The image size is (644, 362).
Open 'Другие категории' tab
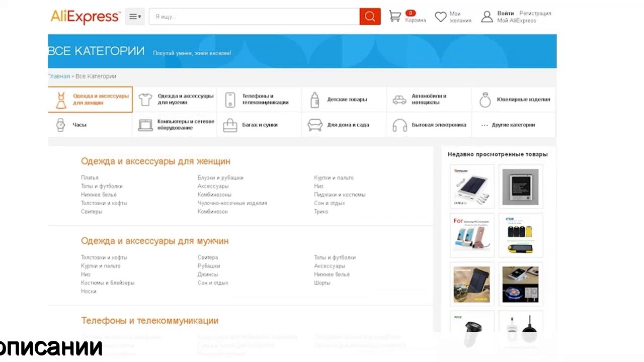pyautogui.click(x=514, y=125)
